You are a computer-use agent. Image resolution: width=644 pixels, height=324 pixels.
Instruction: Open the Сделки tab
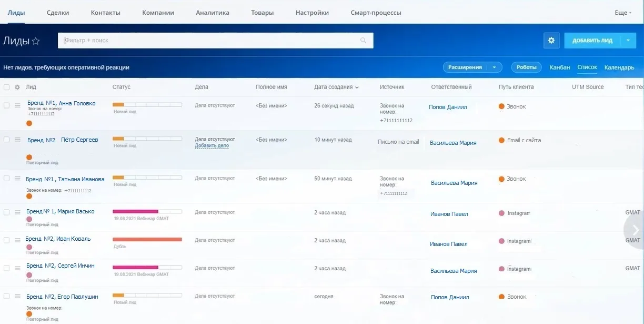58,13
